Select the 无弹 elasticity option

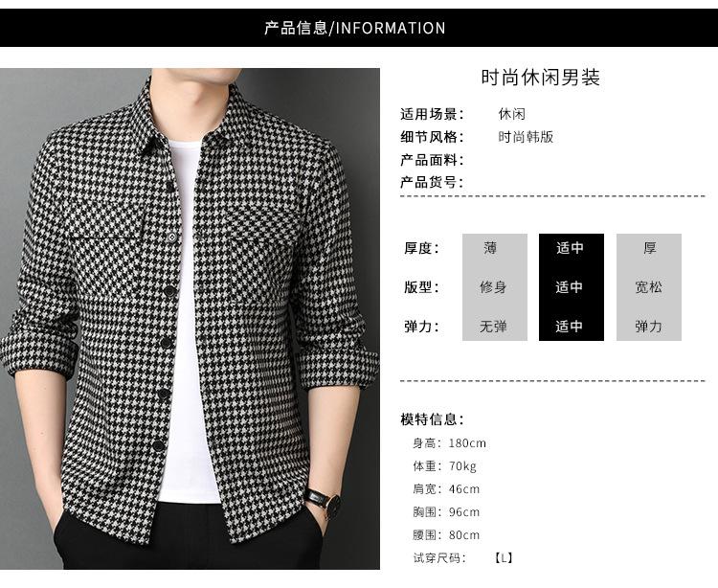[x=495, y=327]
